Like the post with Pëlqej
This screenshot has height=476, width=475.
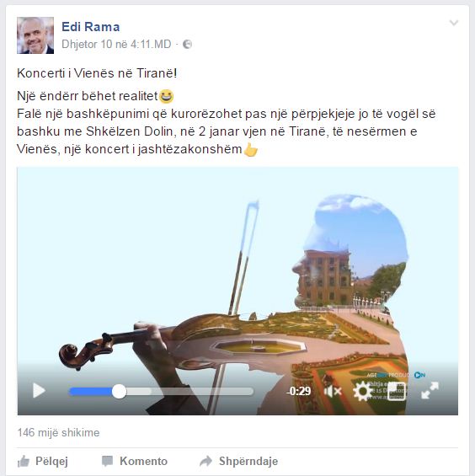point(42,461)
